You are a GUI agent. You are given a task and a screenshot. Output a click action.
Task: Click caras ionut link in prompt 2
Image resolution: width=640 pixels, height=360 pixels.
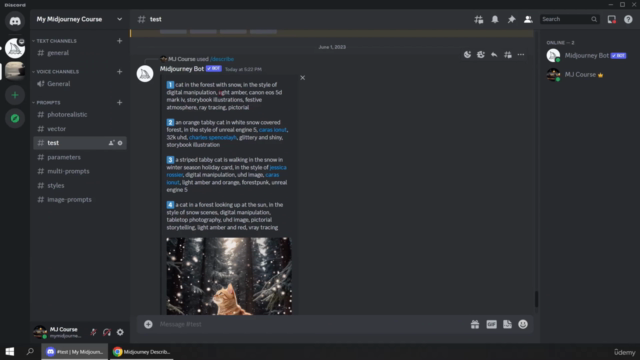[273, 130]
